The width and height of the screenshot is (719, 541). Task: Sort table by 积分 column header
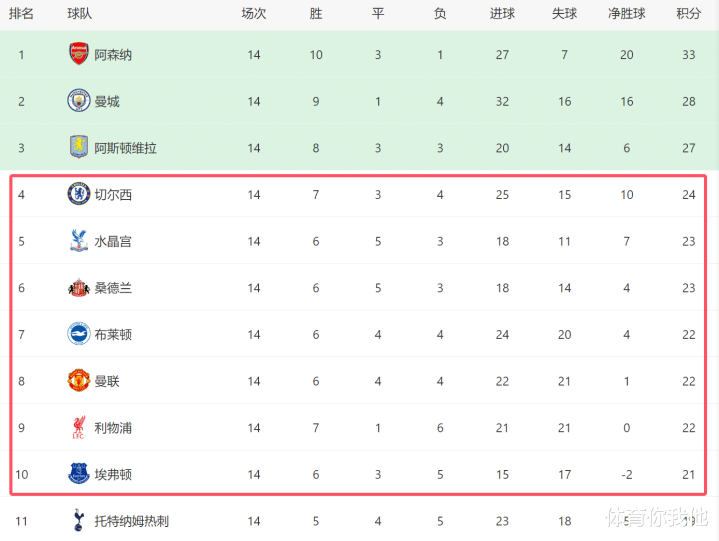click(688, 14)
